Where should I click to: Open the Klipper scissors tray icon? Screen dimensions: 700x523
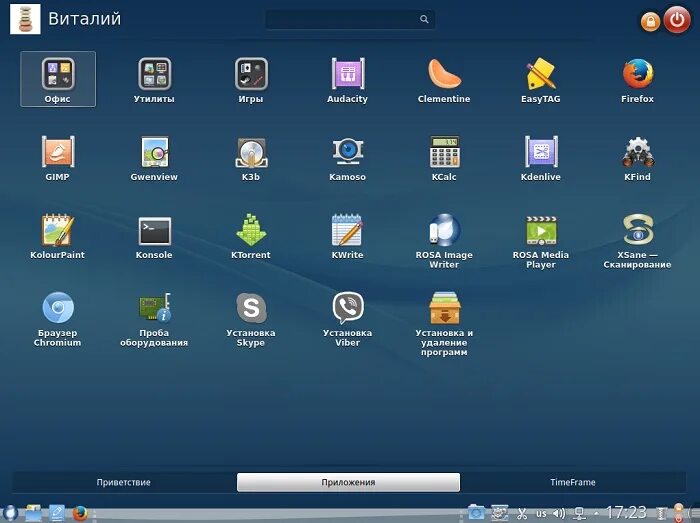pyautogui.click(x=521, y=513)
